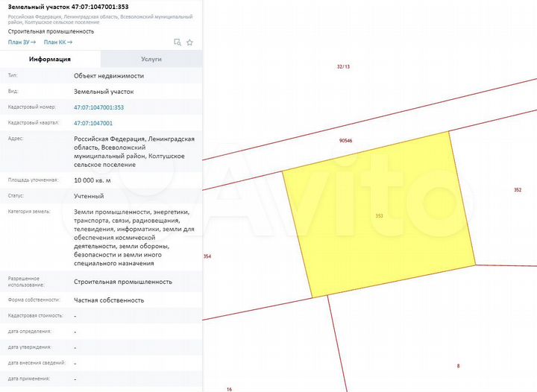537x392 pixels.
Task: Switch to the Услуги tab
Action: 151,60
